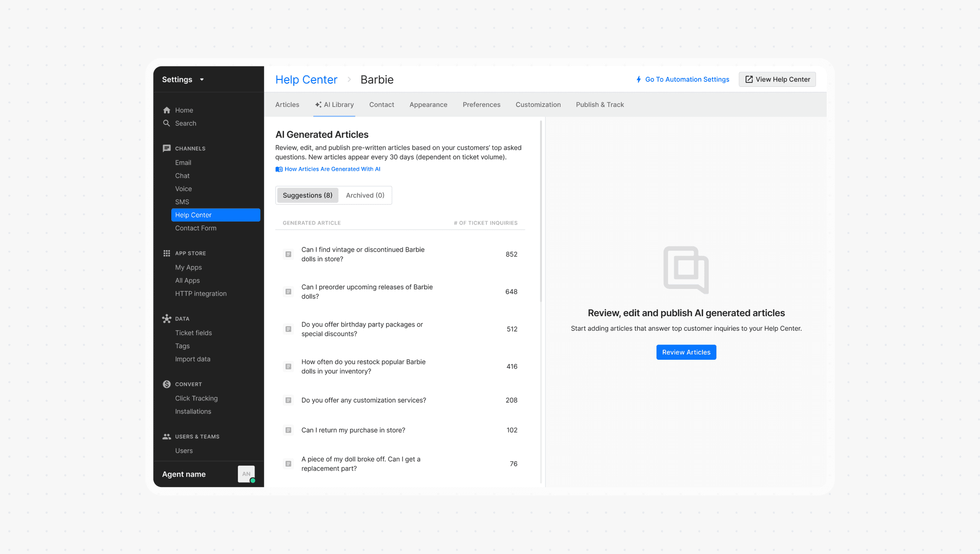
Task: Click article icon beside vintage Barbie question
Action: pos(288,254)
